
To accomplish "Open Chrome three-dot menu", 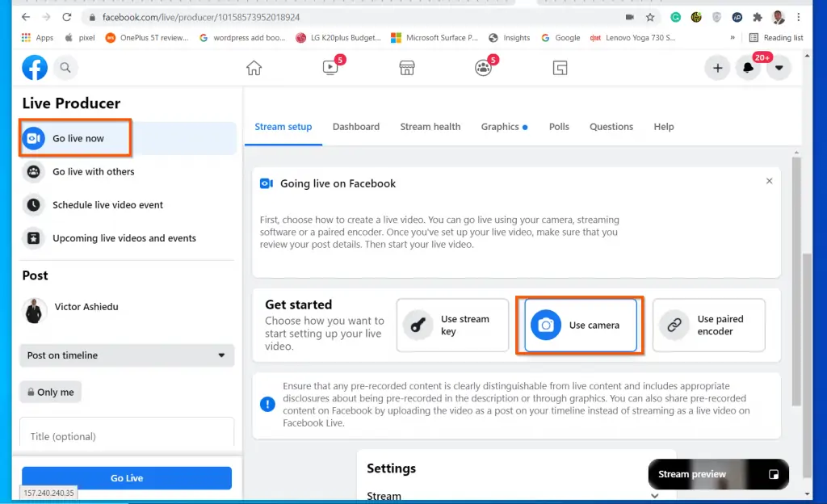I will (x=799, y=18).
